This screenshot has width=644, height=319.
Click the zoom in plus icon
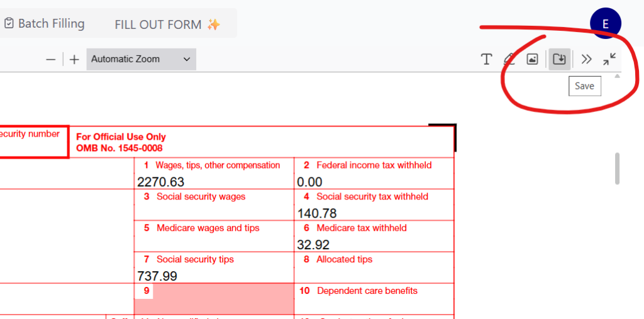pyautogui.click(x=74, y=60)
